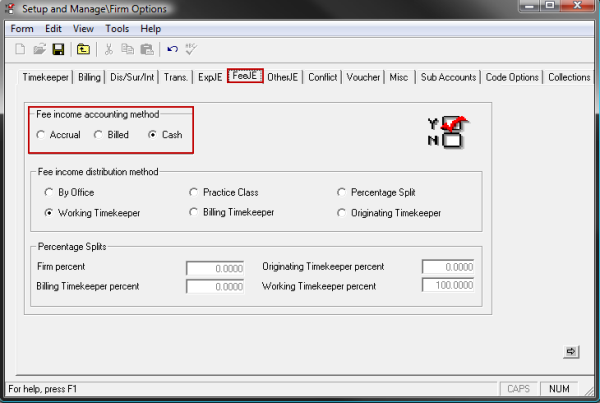
Task: Click the Open folder toolbar icon
Action: 37,49
